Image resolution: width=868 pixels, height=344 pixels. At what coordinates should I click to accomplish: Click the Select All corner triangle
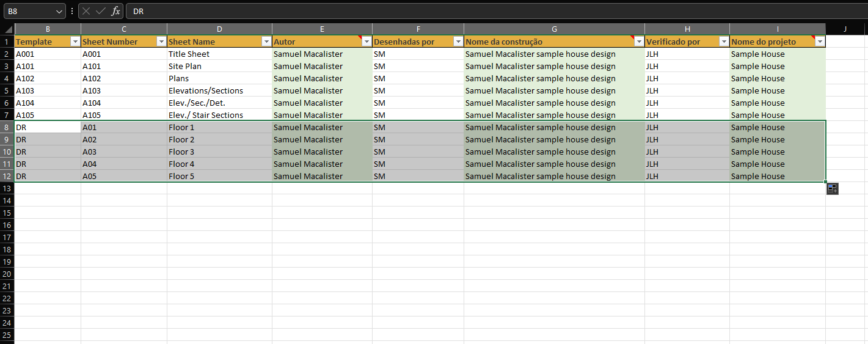[x=7, y=29]
